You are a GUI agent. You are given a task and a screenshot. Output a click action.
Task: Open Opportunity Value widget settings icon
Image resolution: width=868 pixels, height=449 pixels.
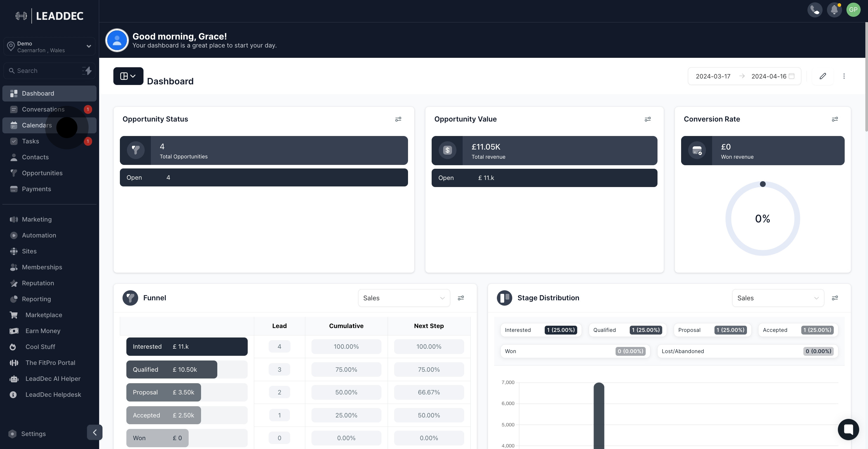647,119
